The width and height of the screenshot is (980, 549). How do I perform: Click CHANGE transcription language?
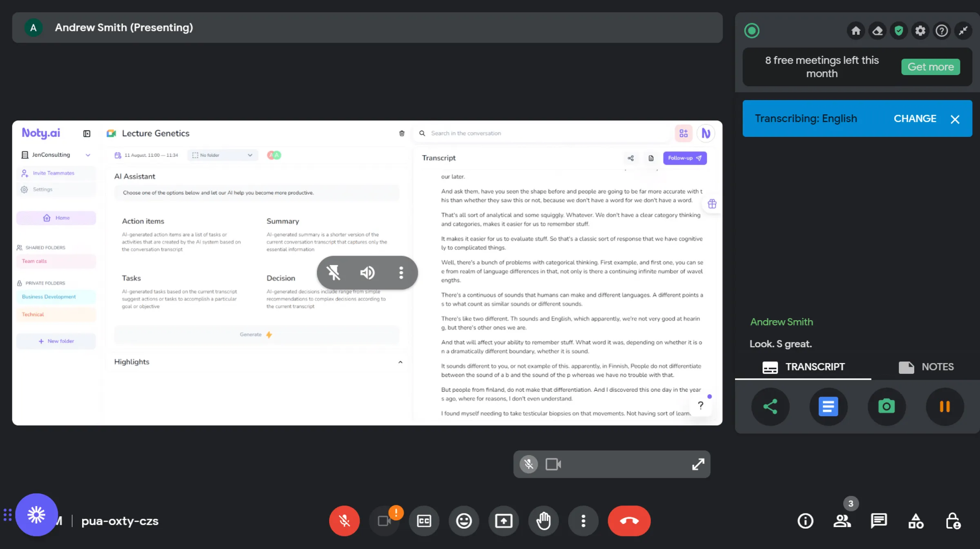point(915,118)
